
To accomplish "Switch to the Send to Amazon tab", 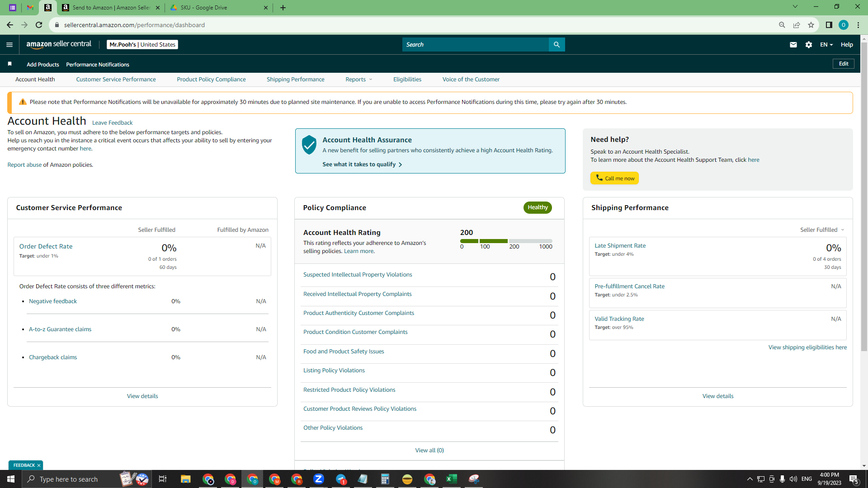I will click(110, 8).
